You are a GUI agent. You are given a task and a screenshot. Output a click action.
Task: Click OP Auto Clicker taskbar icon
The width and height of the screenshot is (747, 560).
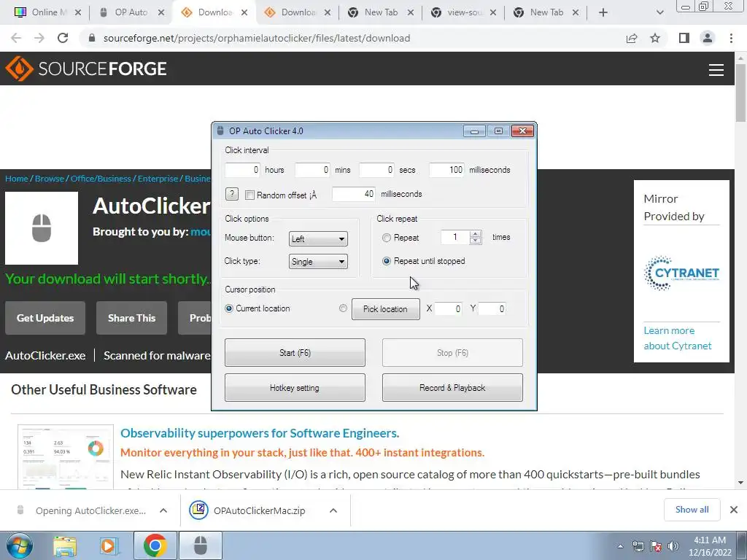tap(201, 545)
